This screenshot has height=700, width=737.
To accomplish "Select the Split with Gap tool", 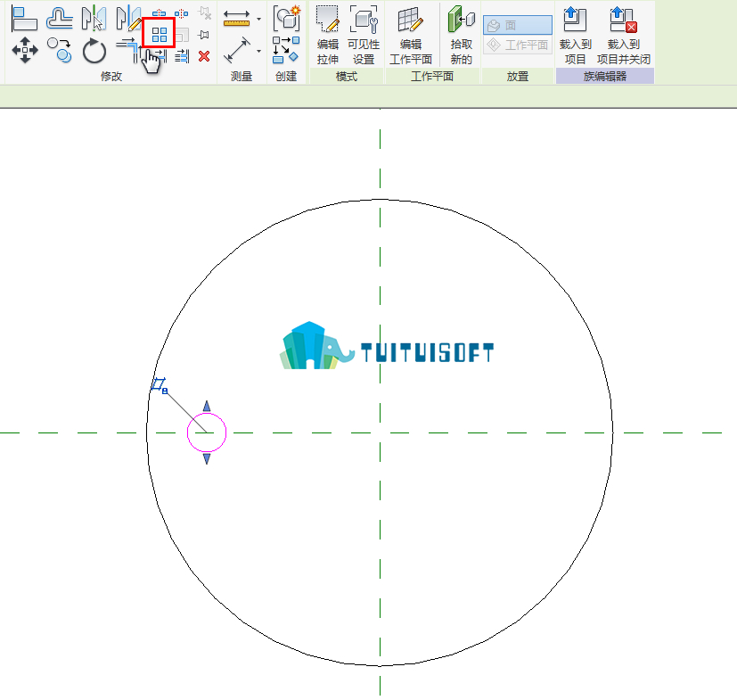I will [182, 13].
